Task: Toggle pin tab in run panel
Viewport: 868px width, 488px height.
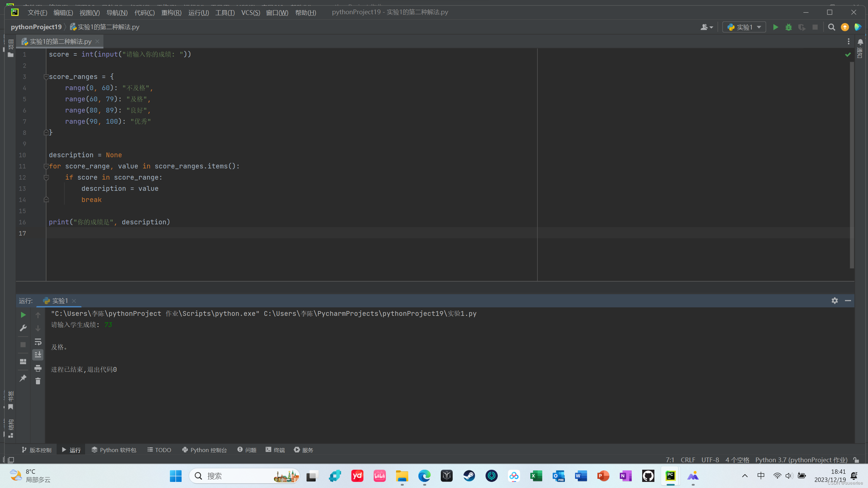Action: tap(23, 378)
